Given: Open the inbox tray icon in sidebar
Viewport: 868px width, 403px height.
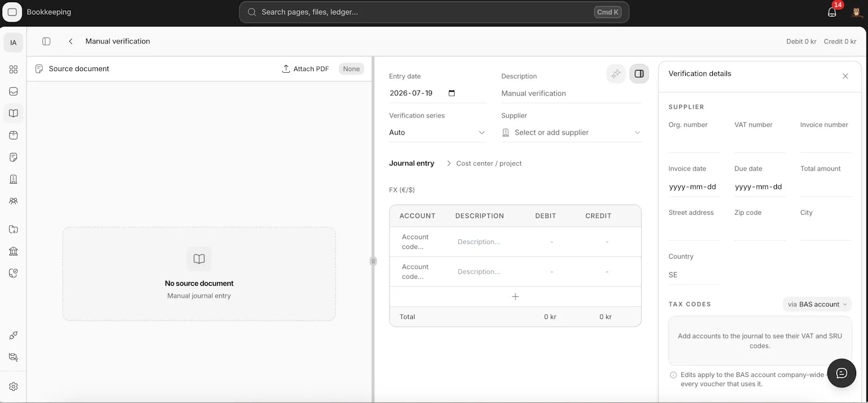Looking at the screenshot, I should [x=14, y=91].
